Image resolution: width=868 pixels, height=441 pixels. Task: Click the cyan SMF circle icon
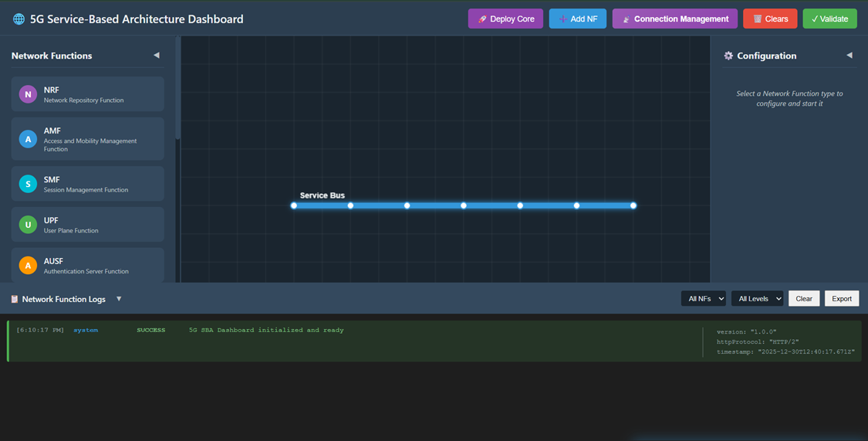pos(29,184)
